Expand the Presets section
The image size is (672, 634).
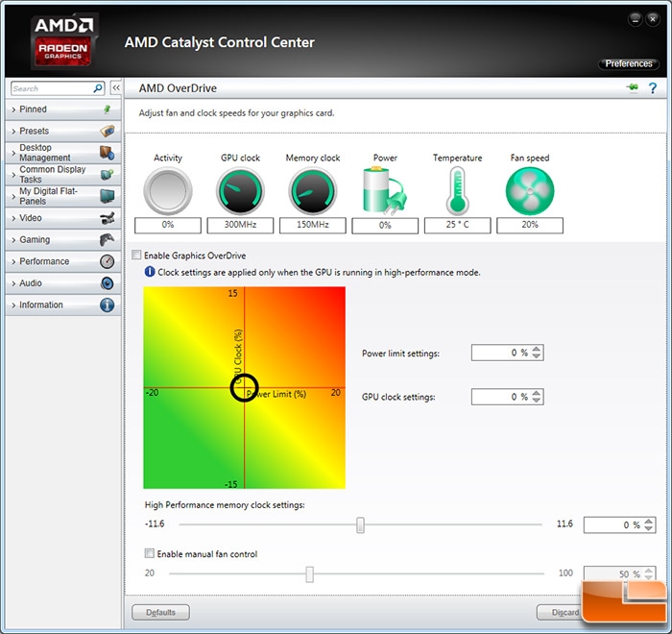point(63,131)
